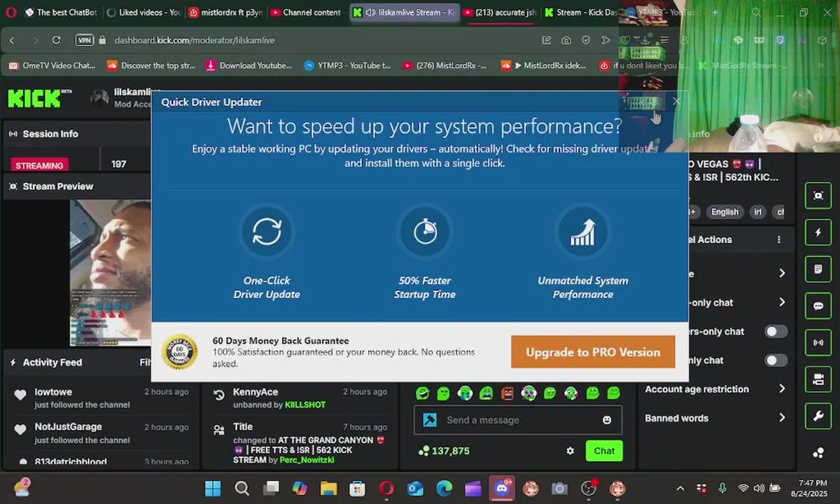This screenshot has height=504, width=840.
Task: Click the screen capture frame sidebar icon
Action: [818, 196]
